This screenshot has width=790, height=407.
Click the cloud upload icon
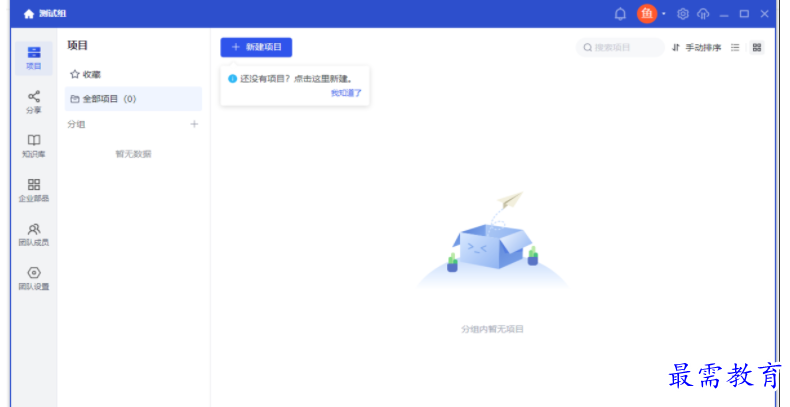coord(703,14)
